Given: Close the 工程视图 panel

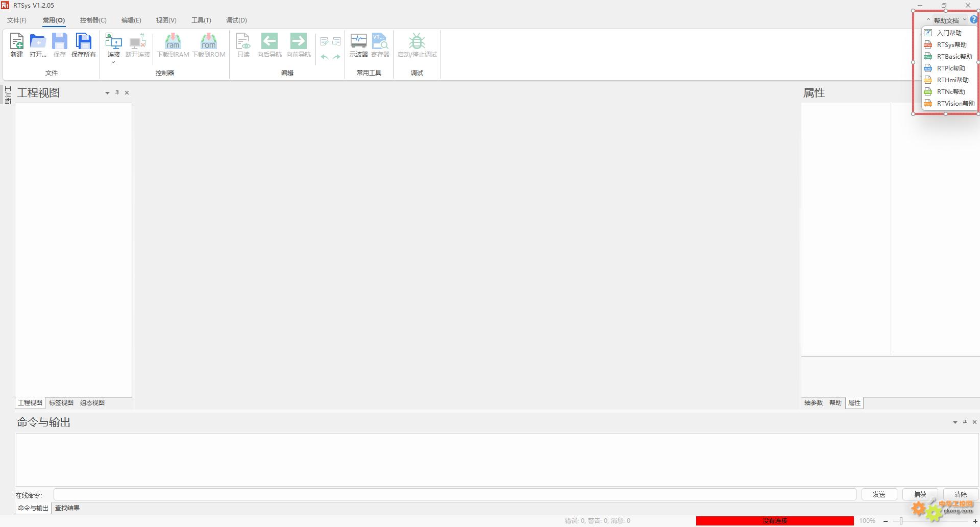Looking at the screenshot, I should [127, 93].
